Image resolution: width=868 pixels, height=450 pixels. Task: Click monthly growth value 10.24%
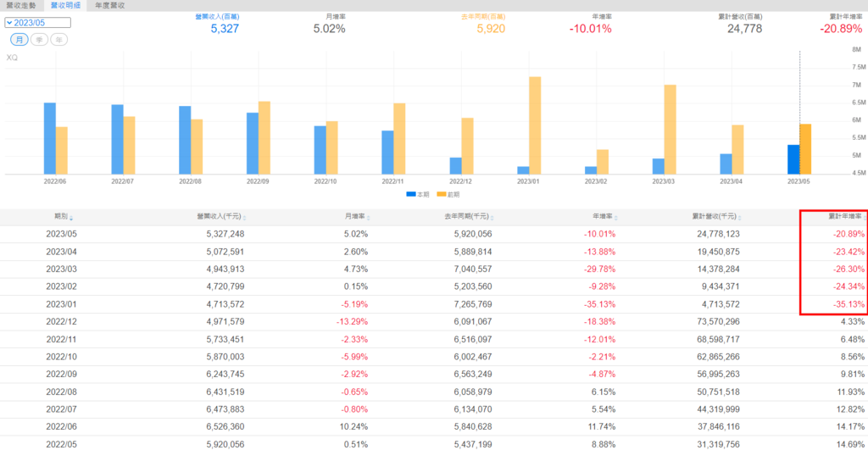click(x=353, y=427)
